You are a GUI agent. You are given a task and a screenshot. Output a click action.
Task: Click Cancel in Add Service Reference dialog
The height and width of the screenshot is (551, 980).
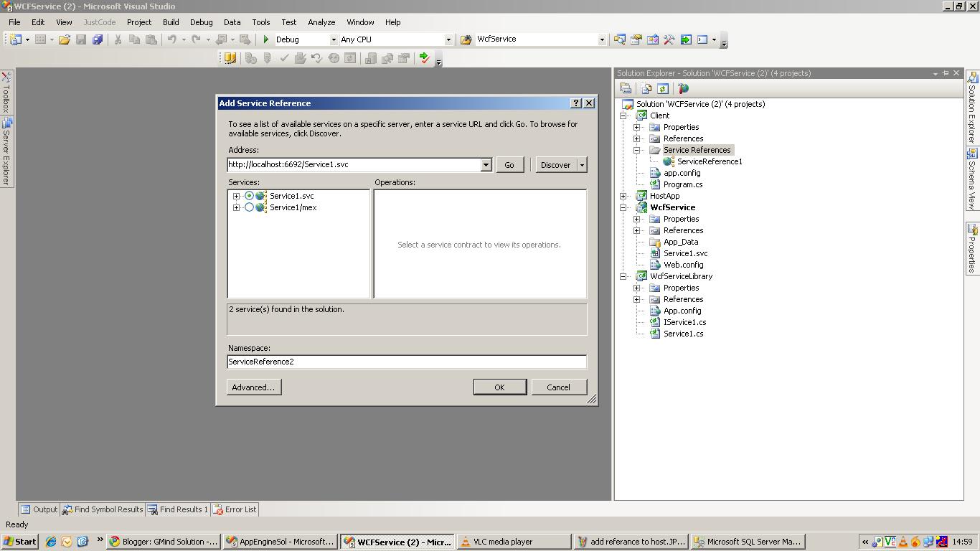tap(558, 387)
